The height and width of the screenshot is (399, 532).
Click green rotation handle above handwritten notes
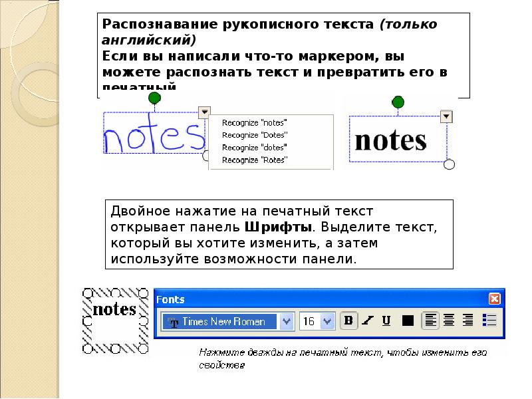pos(154,98)
